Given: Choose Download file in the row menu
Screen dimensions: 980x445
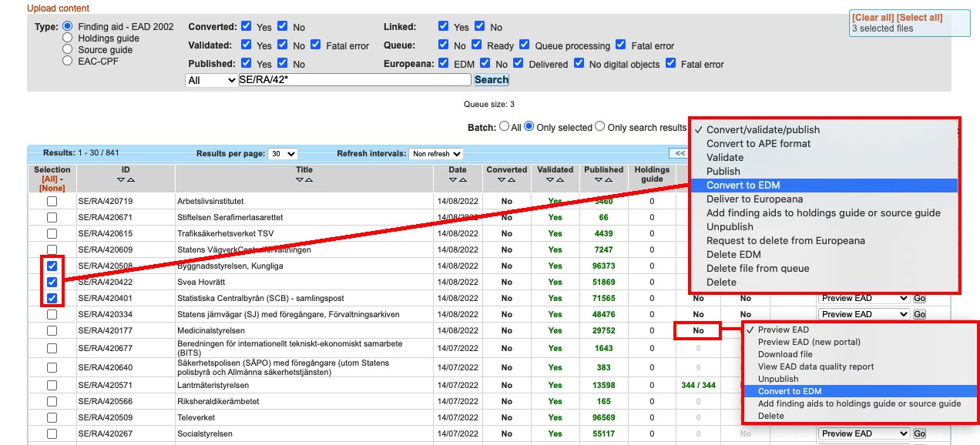Looking at the screenshot, I should point(861,355).
